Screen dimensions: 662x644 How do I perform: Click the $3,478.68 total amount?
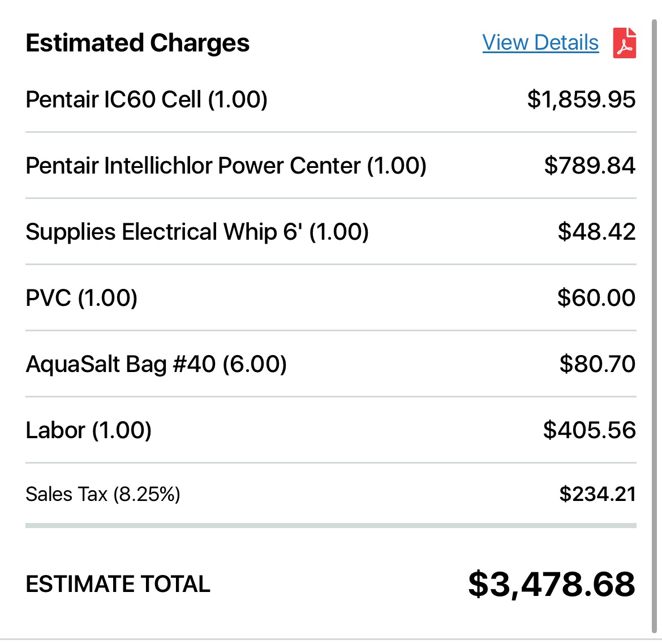pos(552,585)
